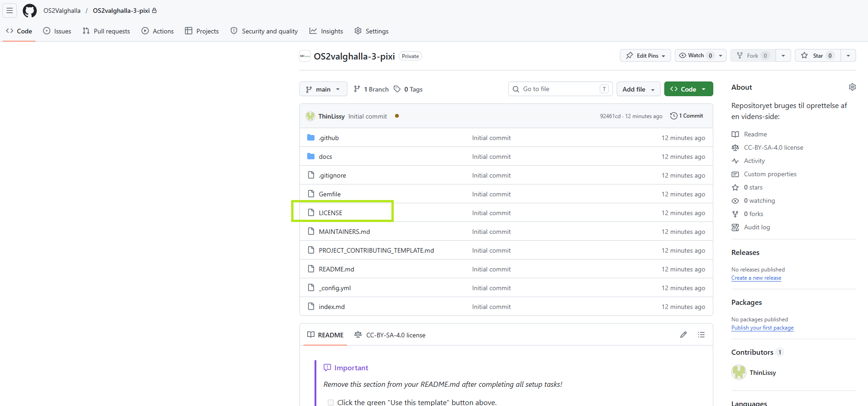The width and height of the screenshot is (868, 406).
Task: Open the Initial commit message in header
Action: [x=368, y=116]
